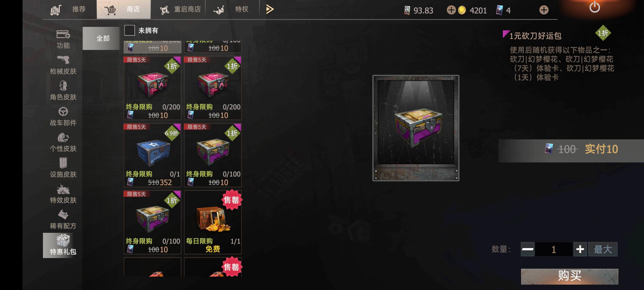The image size is (644, 290).
Task: Select the blue chest 6.9折 item
Action: click(152, 155)
